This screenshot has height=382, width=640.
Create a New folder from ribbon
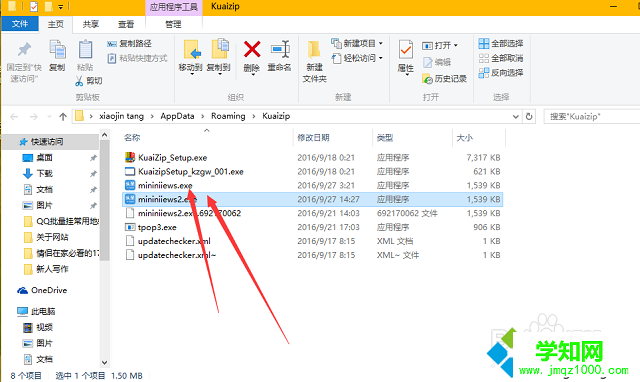click(x=315, y=61)
